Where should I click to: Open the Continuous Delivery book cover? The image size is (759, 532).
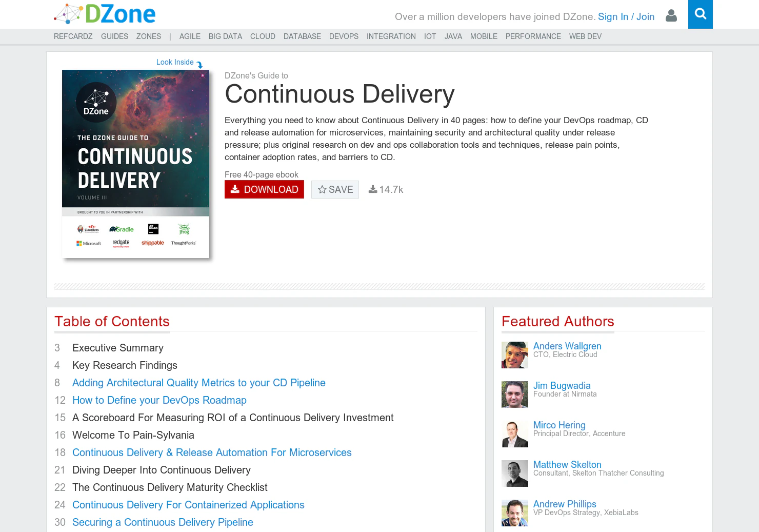tap(135, 164)
